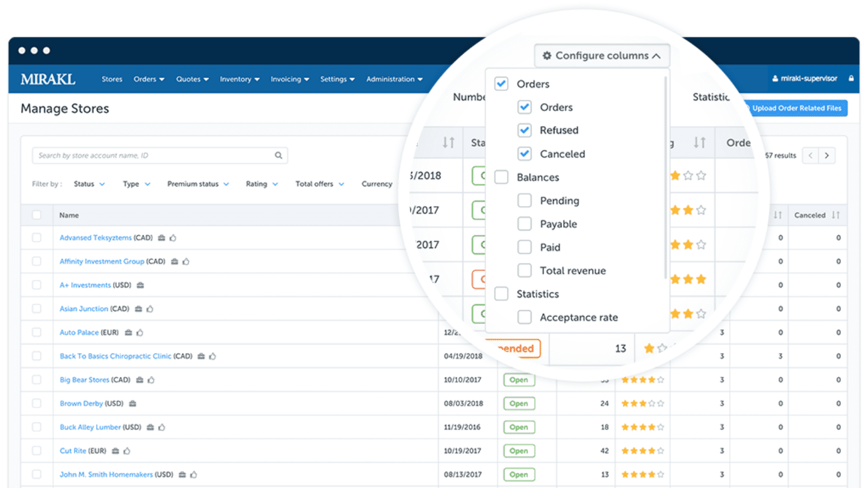Open Advansed Teksyztems store link
The width and height of the screenshot is (868, 488).
(95, 238)
